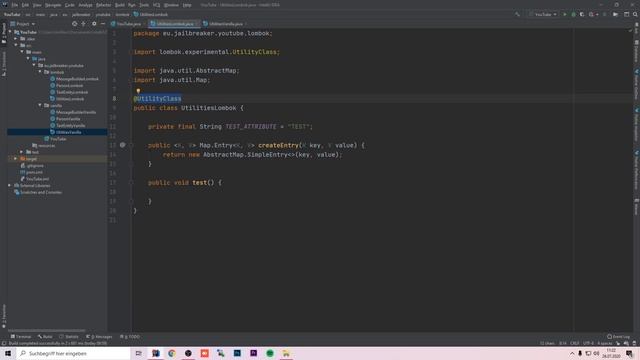Open Search Everywhere magnifier
Image resolution: width=640 pixels, height=360 pixels.
coord(636,14)
